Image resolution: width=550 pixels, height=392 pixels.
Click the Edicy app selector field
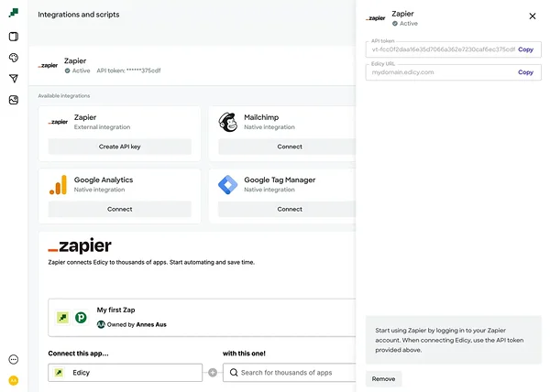(126, 373)
